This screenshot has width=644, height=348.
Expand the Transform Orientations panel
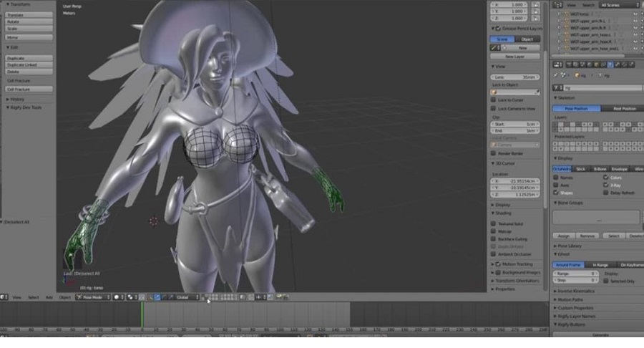517,281
